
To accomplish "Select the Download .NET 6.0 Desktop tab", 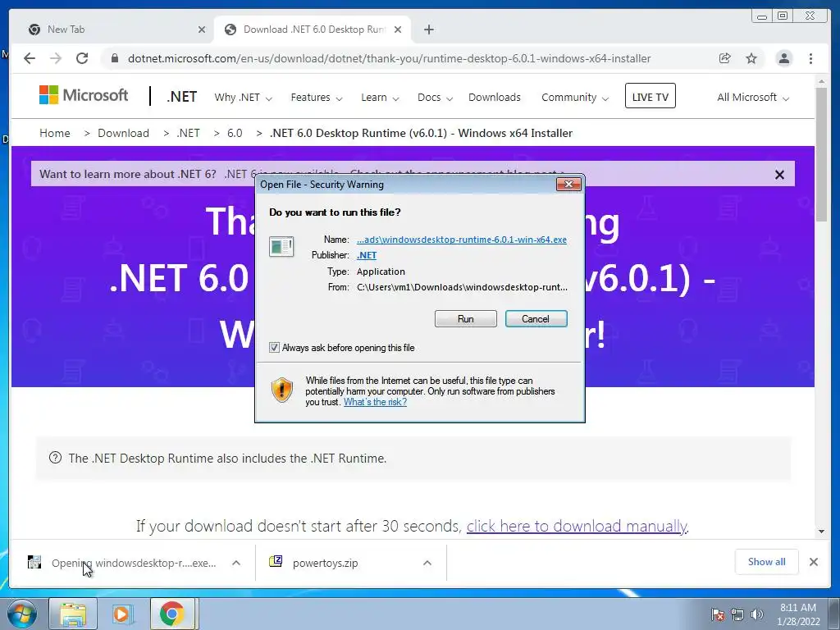I will click(x=312, y=30).
